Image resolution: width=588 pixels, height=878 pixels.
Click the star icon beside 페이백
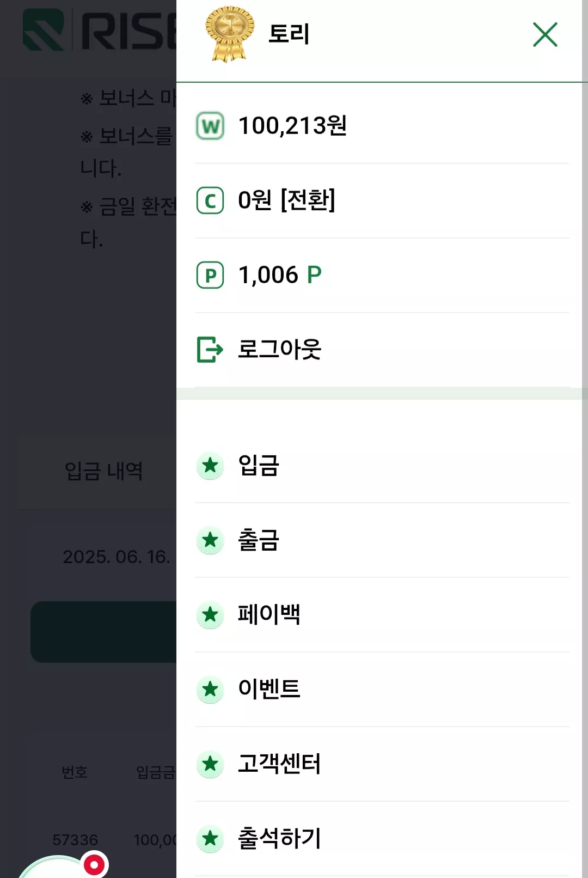(210, 615)
